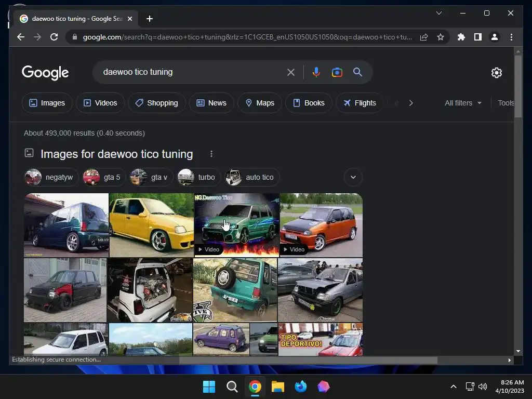Switch to Shopping results
The height and width of the screenshot is (399, 532).
coord(156,103)
